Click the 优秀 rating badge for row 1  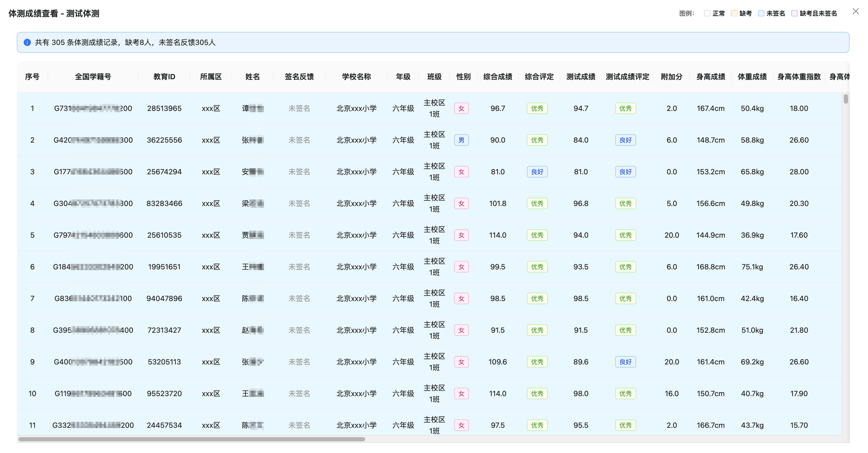click(x=537, y=108)
